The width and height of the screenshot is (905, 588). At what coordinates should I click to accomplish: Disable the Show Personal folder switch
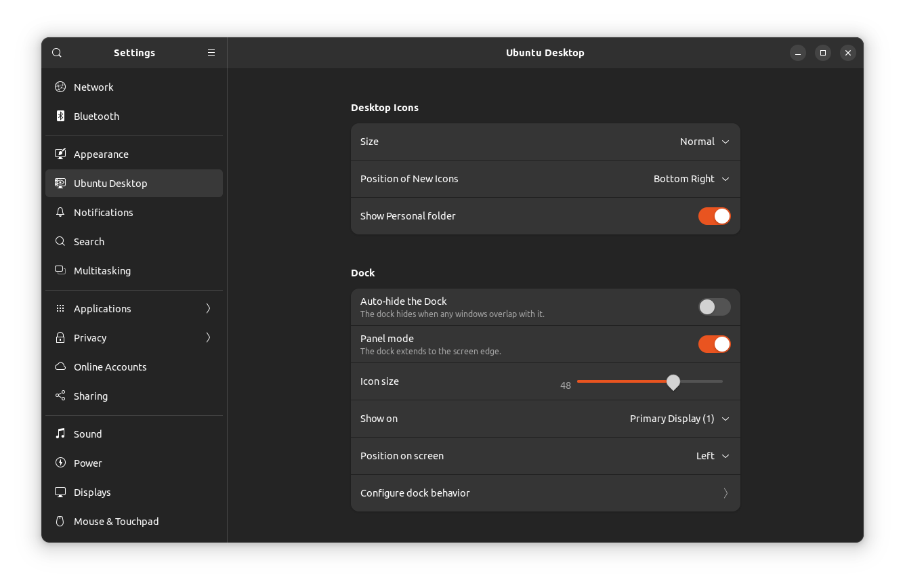tap(714, 215)
